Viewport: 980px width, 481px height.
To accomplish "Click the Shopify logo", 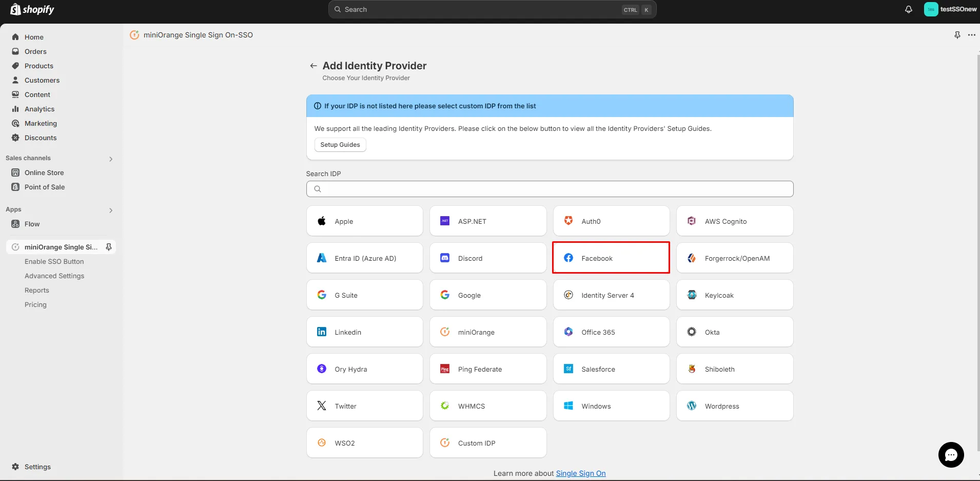I will (x=32, y=9).
